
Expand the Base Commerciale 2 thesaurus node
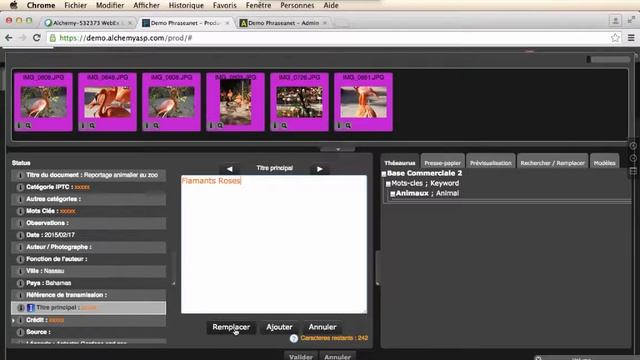[x=384, y=174]
